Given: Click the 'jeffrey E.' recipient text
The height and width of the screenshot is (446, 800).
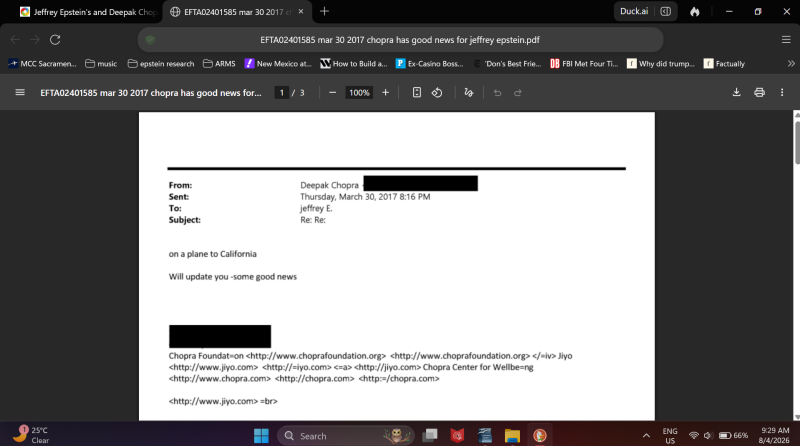Looking at the screenshot, I should coord(316,208).
